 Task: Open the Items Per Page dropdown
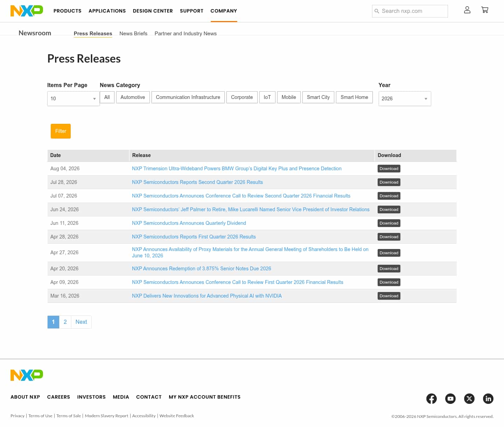(73, 99)
